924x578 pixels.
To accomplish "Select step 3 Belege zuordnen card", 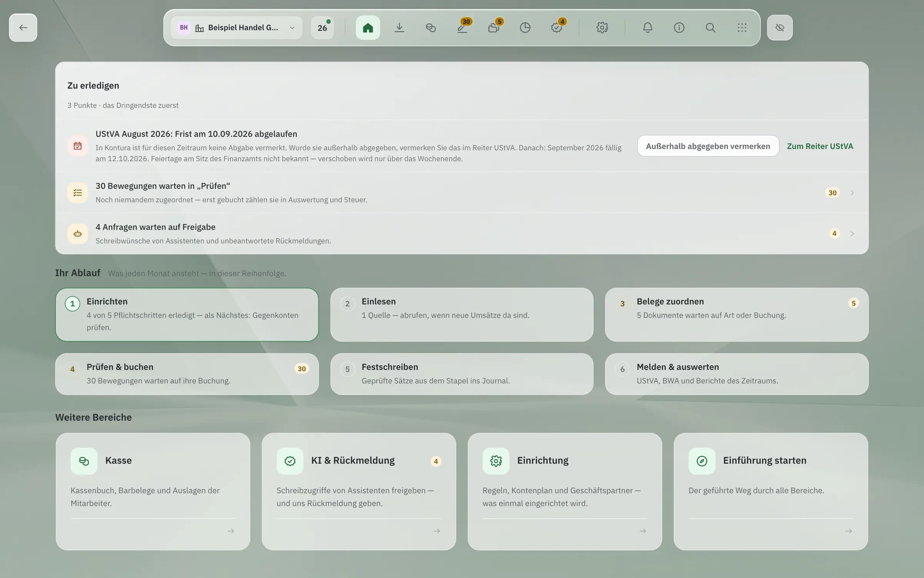I will [x=737, y=314].
